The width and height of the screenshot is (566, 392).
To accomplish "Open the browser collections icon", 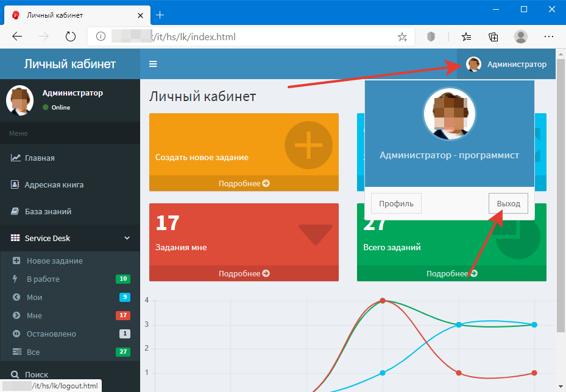I will [493, 37].
